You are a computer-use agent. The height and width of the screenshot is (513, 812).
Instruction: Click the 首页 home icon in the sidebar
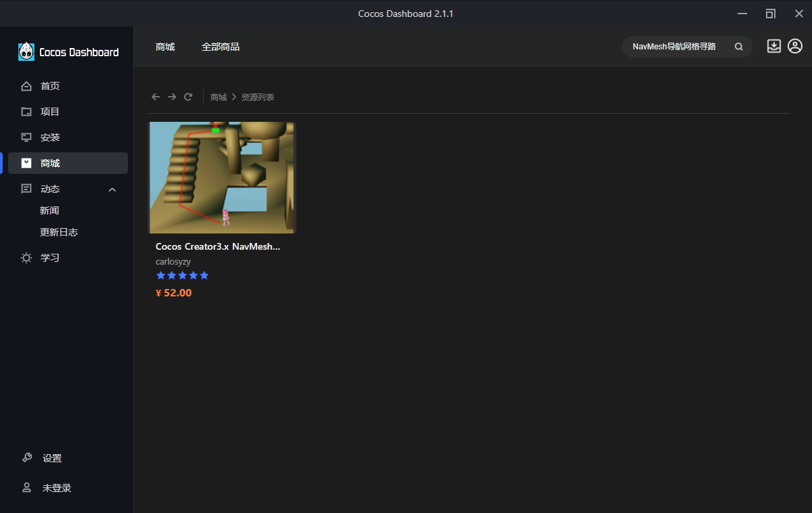click(26, 86)
